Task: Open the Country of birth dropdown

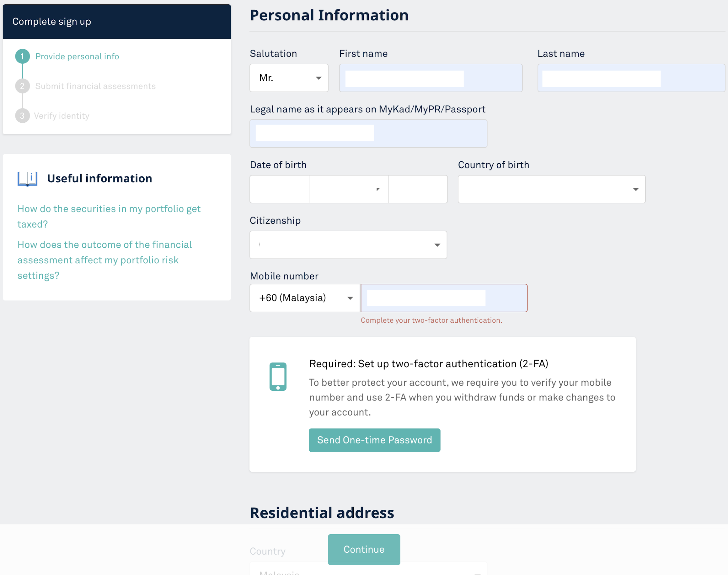Action: pyautogui.click(x=551, y=189)
